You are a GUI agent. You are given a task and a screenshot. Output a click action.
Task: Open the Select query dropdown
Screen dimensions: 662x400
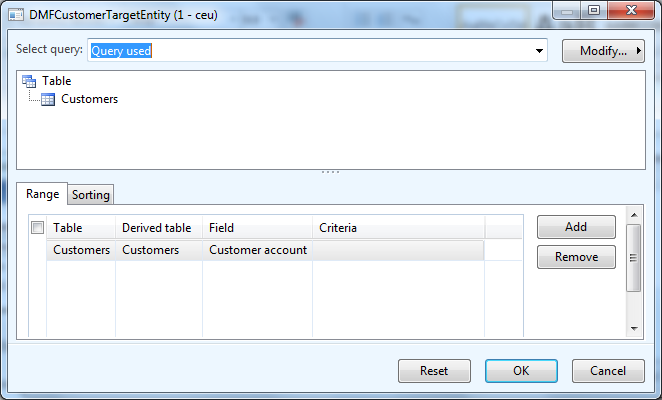[539, 50]
